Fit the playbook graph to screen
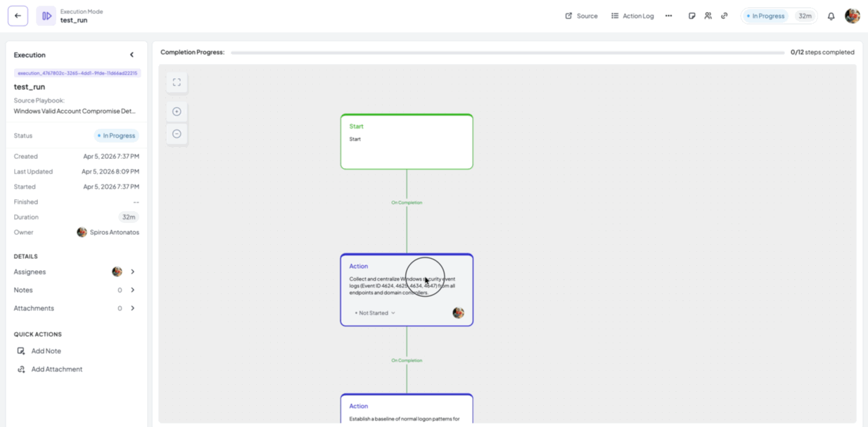 pos(177,82)
